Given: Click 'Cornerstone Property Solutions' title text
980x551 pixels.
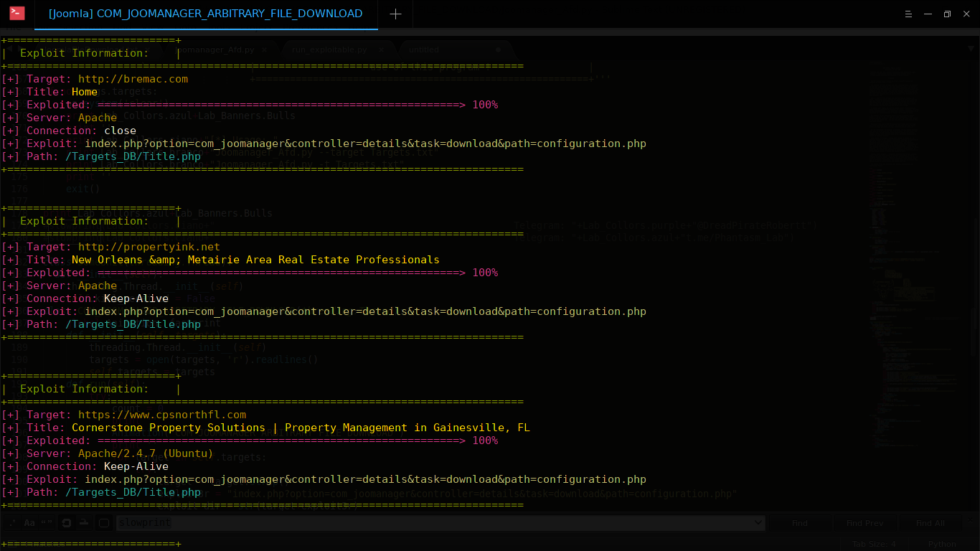Looking at the screenshot, I should pos(169,428).
